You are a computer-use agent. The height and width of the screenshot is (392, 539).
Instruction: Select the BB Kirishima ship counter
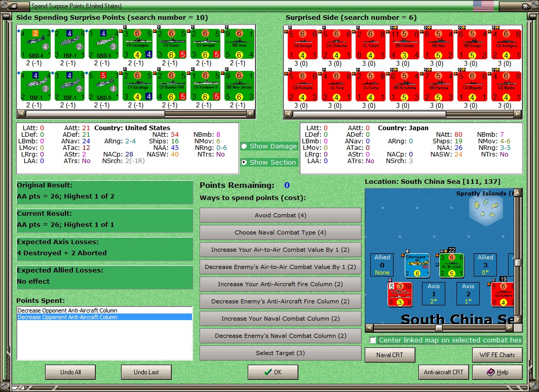coord(405,87)
